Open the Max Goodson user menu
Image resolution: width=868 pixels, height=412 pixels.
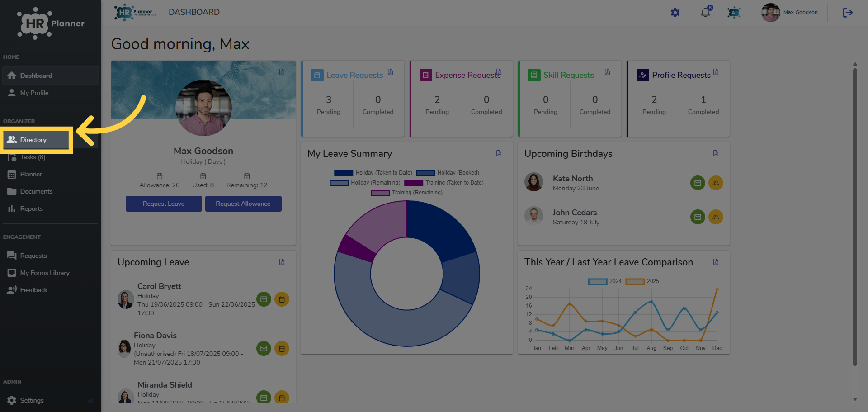point(790,13)
